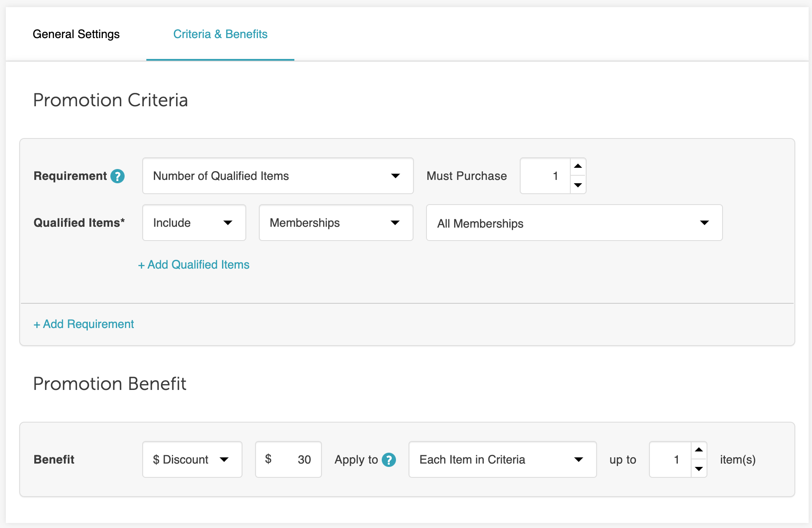Switch to General Settings tab
Screen dimensions: 812x528
click(x=76, y=34)
